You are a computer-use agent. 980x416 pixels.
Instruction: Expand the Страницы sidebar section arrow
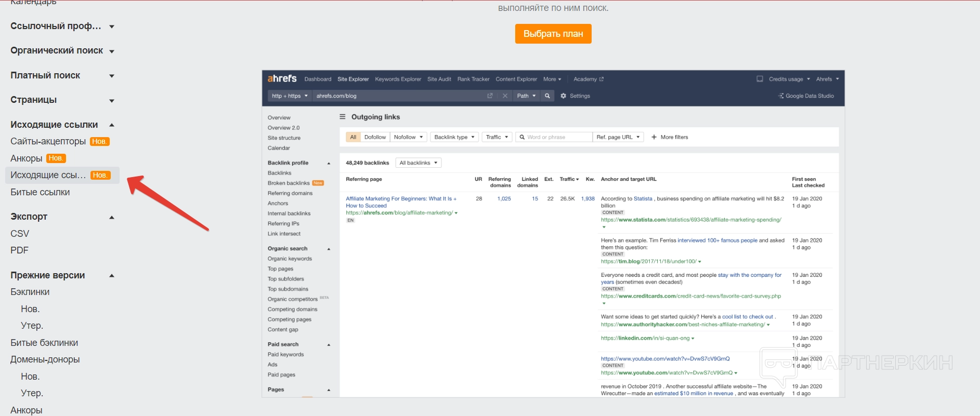point(111,100)
